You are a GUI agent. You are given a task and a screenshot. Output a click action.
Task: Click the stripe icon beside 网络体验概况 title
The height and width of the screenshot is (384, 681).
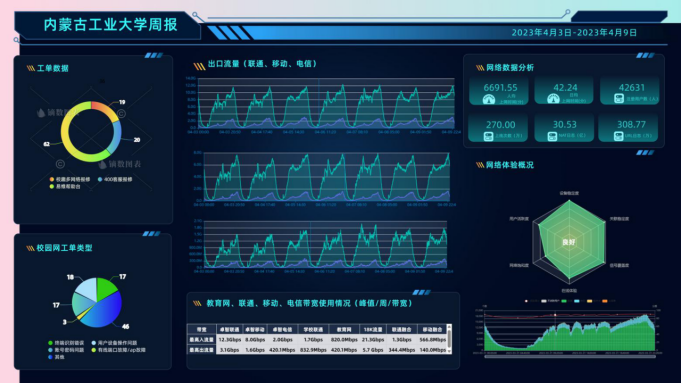pos(480,165)
